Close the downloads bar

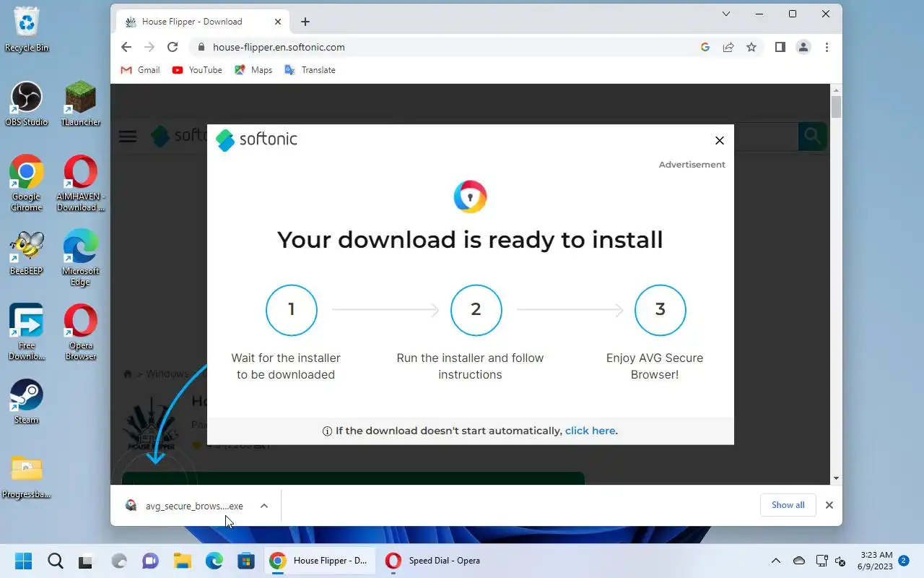coord(829,505)
